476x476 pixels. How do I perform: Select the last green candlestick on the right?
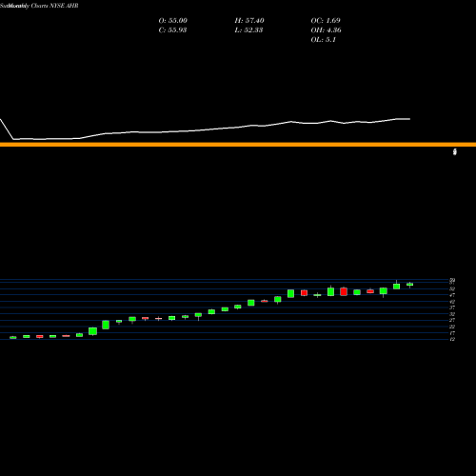pos(410,285)
